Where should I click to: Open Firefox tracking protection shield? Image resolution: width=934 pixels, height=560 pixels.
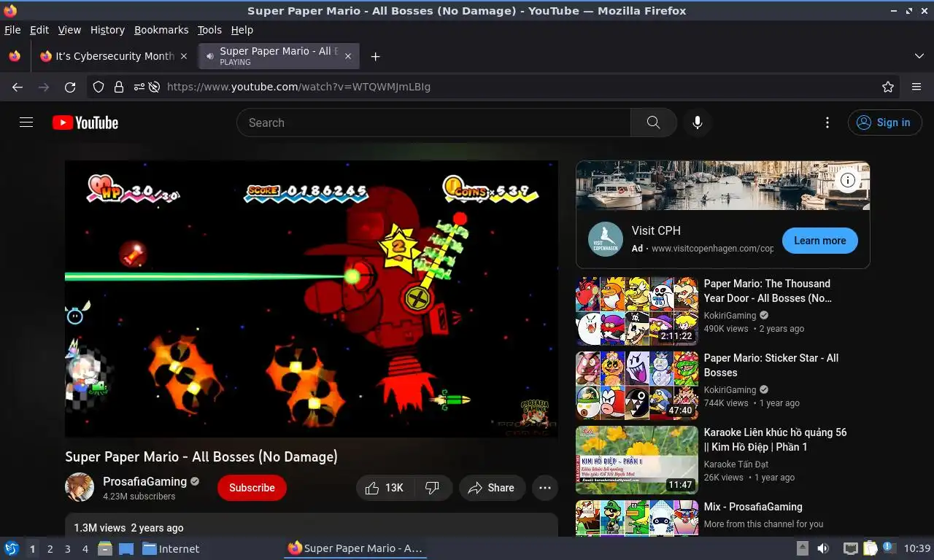tap(99, 87)
